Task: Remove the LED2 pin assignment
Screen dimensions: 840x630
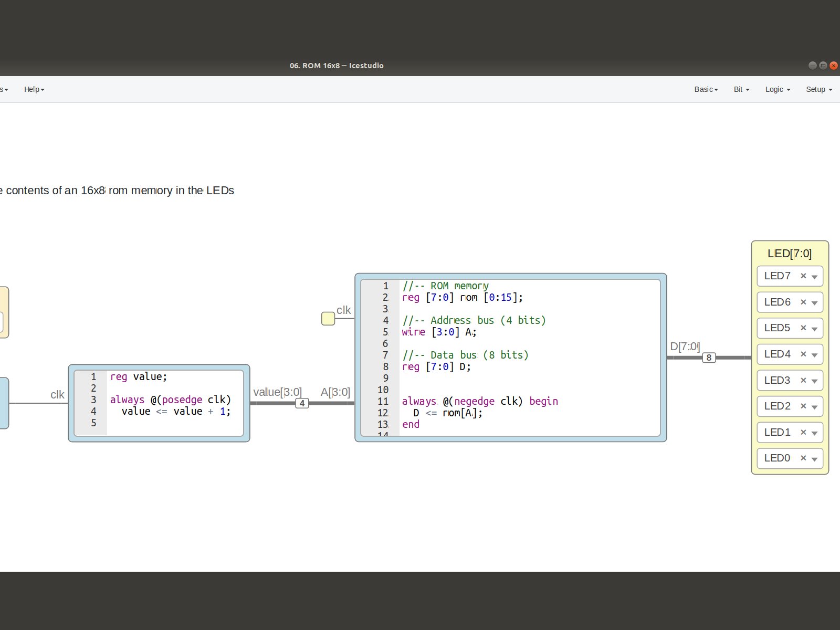Action: 803,406
